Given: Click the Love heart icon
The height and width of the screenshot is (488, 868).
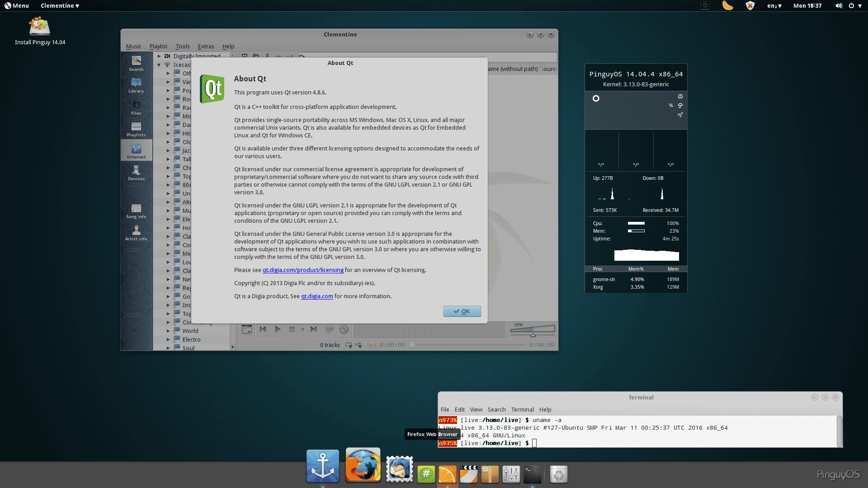Looking at the screenshot, I should click(x=330, y=329).
